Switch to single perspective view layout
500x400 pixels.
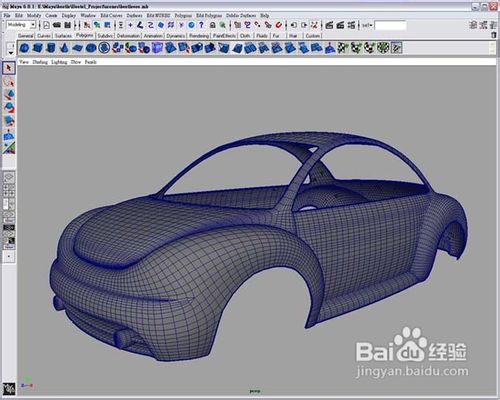point(9,177)
